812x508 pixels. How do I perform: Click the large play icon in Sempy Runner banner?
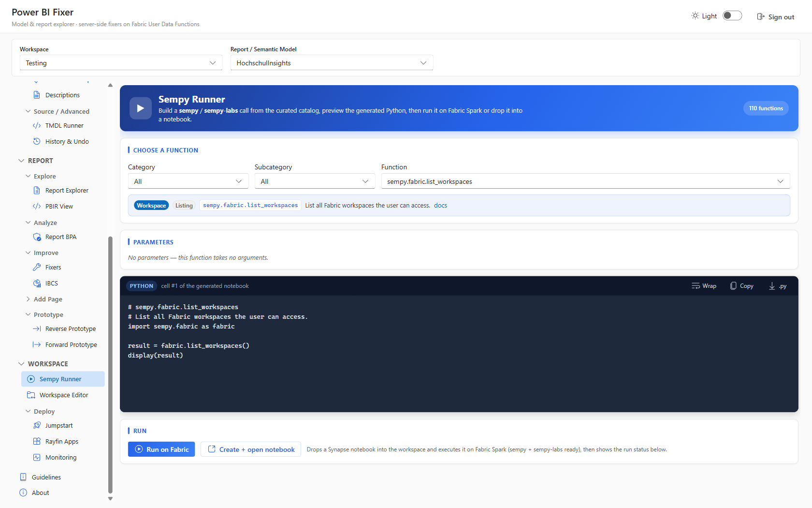pos(141,108)
